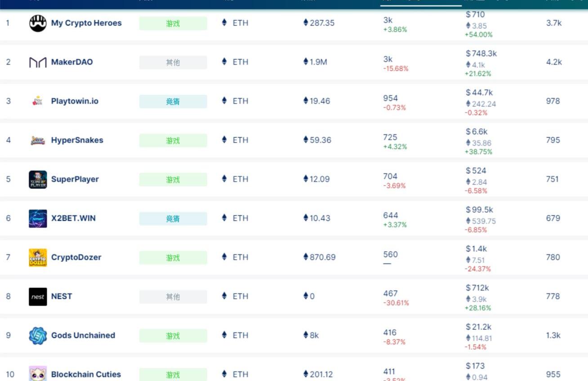Open the X2BET.WIN logo icon
This screenshot has width=588, height=381.
pos(38,218)
